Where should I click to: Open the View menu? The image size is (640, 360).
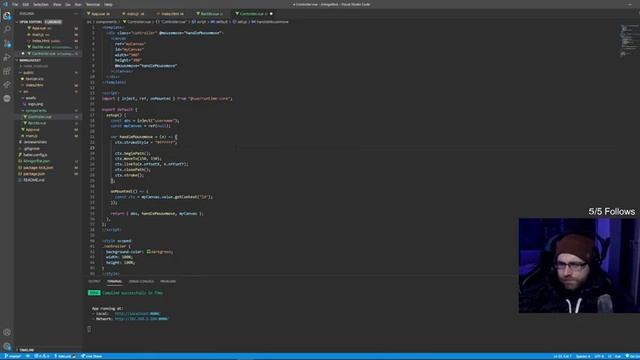[57, 4]
